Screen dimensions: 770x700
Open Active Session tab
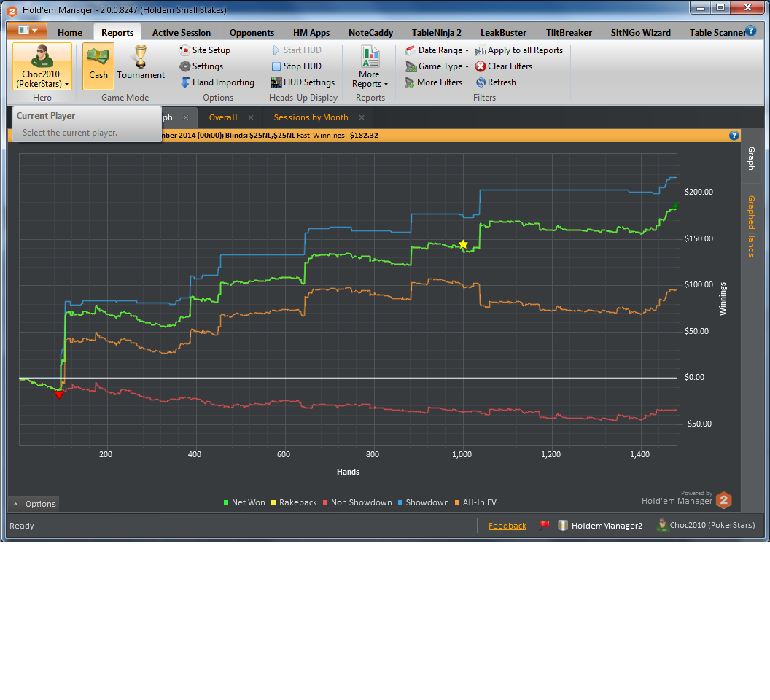[x=182, y=32]
